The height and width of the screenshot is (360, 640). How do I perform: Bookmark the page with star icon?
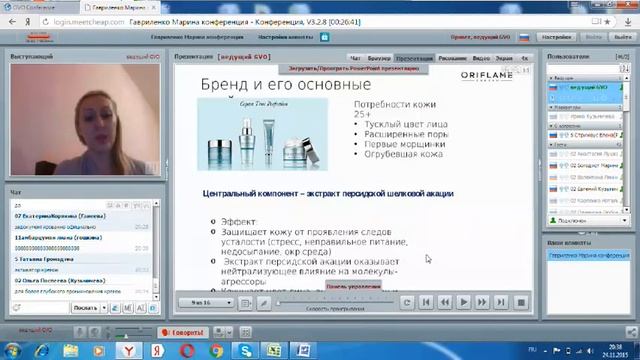point(607,22)
